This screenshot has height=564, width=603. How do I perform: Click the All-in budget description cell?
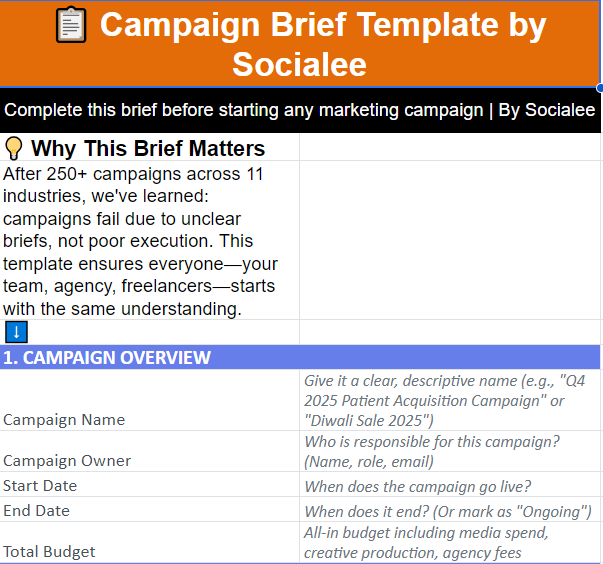tap(450, 542)
